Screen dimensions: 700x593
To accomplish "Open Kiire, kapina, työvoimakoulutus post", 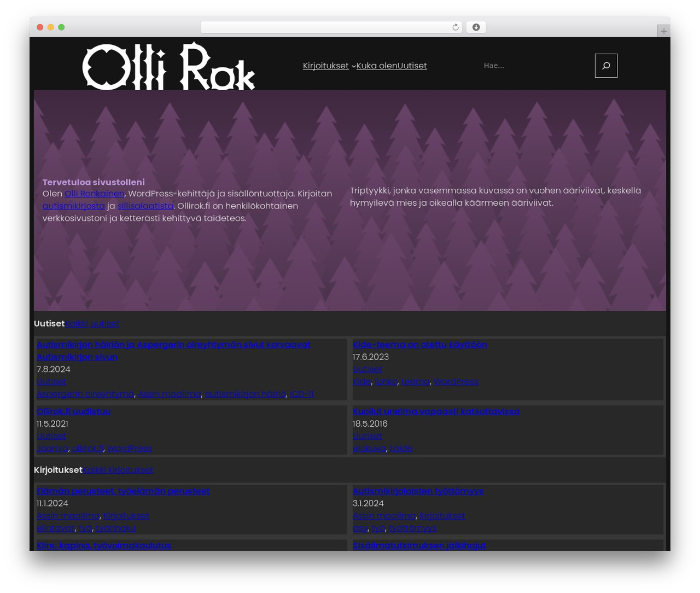I will [104, 545].
